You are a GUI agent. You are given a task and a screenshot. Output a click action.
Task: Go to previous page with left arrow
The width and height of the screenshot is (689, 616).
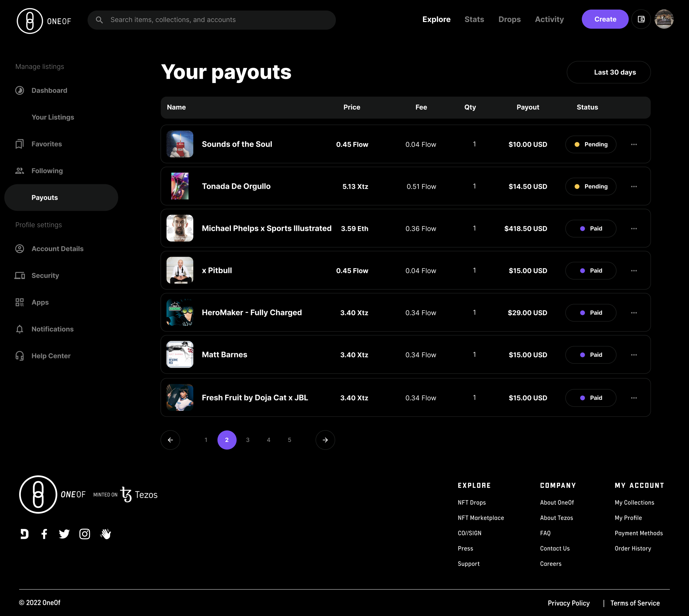[170, 440]
